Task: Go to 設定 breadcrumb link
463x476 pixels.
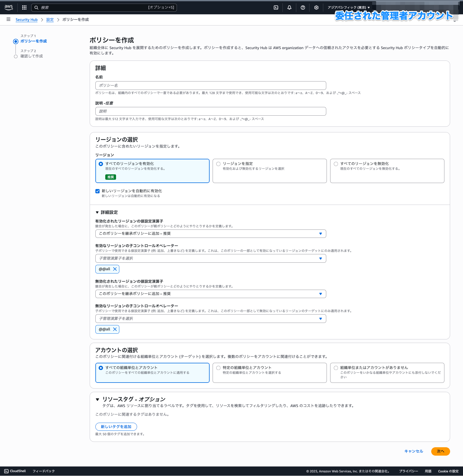Action: pos(50,20)
